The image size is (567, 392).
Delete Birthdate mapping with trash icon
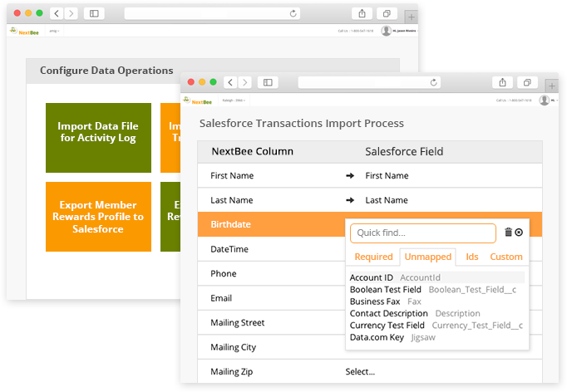(x=509, y=232)
